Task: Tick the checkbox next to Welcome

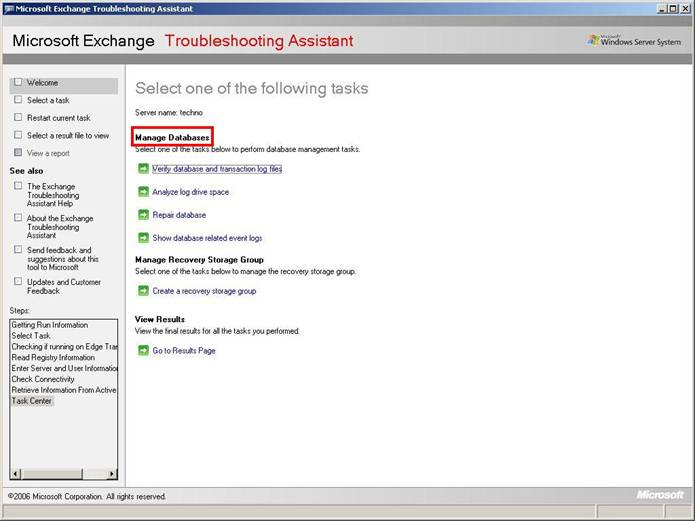Action: click(x=18, y=82)
